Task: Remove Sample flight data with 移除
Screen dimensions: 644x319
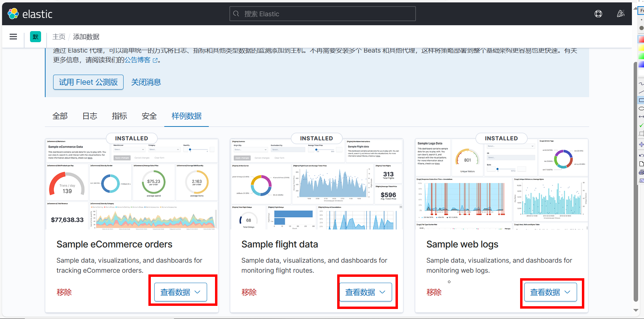Action: click(249, 292)
